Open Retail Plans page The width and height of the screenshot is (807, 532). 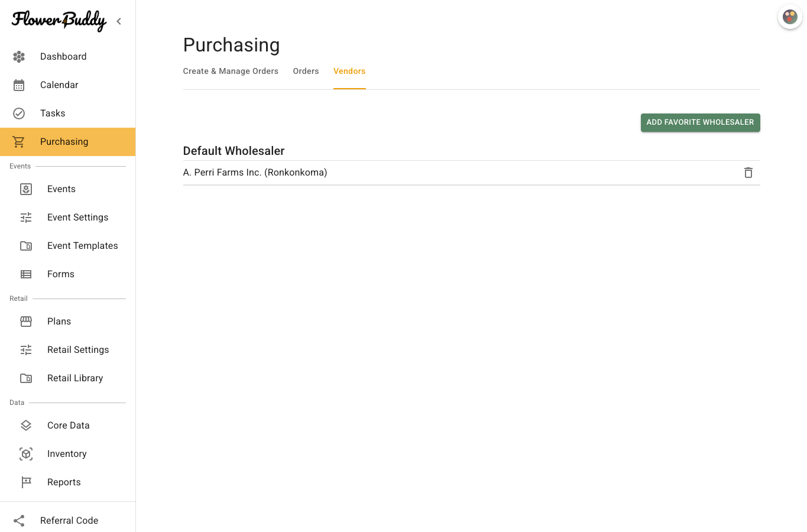pyautogui.click(x=67, y=322)
